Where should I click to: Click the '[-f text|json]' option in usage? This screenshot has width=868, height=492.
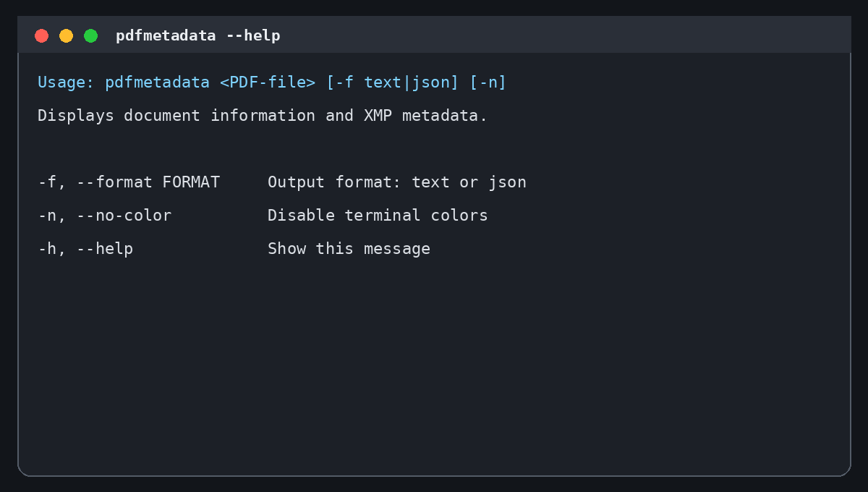393,82
